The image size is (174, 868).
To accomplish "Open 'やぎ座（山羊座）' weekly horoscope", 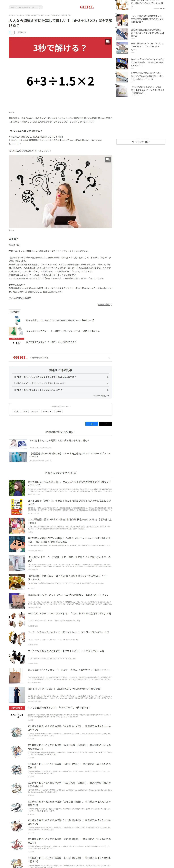I will pyautogui.click(x=69, y=728).
